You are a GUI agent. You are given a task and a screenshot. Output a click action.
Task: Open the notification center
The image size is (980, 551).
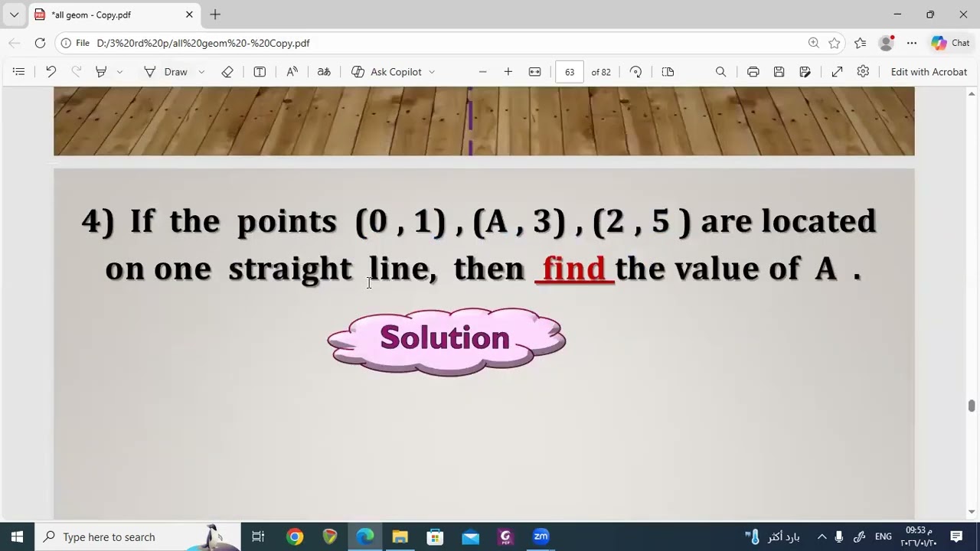pyautogui.click(x=956, y=536)
